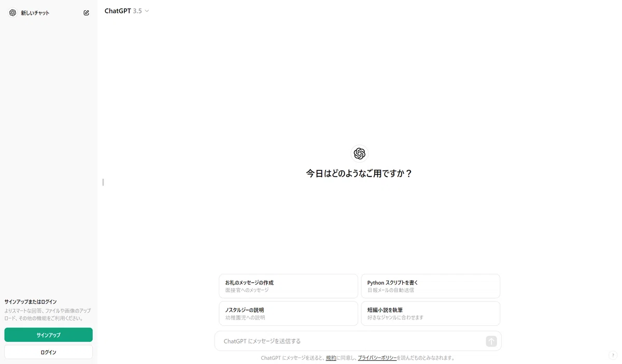This screenshot has width=622, height=364.
Task: Click the ChatGPT logo in the sidebar
Action: 12,13
